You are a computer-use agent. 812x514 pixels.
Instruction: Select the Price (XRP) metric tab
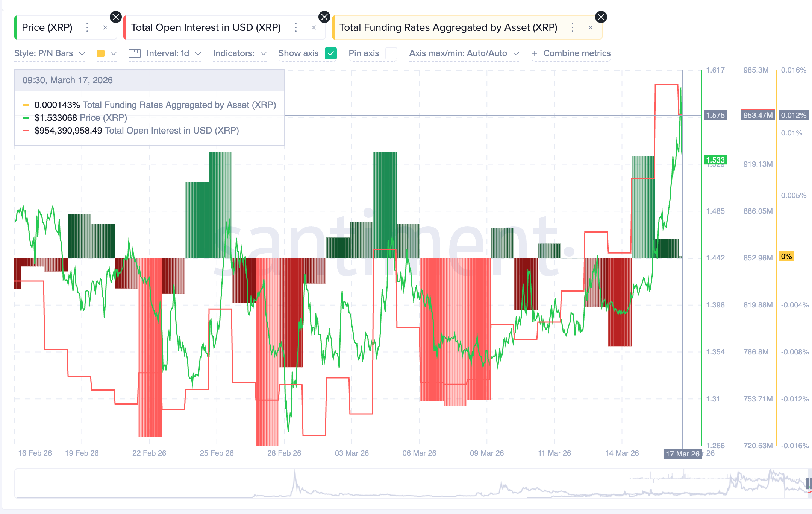[47, 27]
